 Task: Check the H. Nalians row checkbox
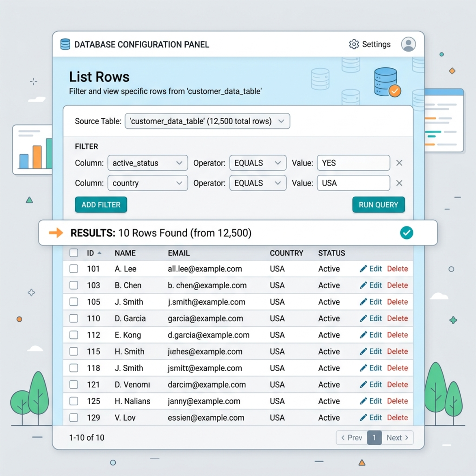pos(74,401)
